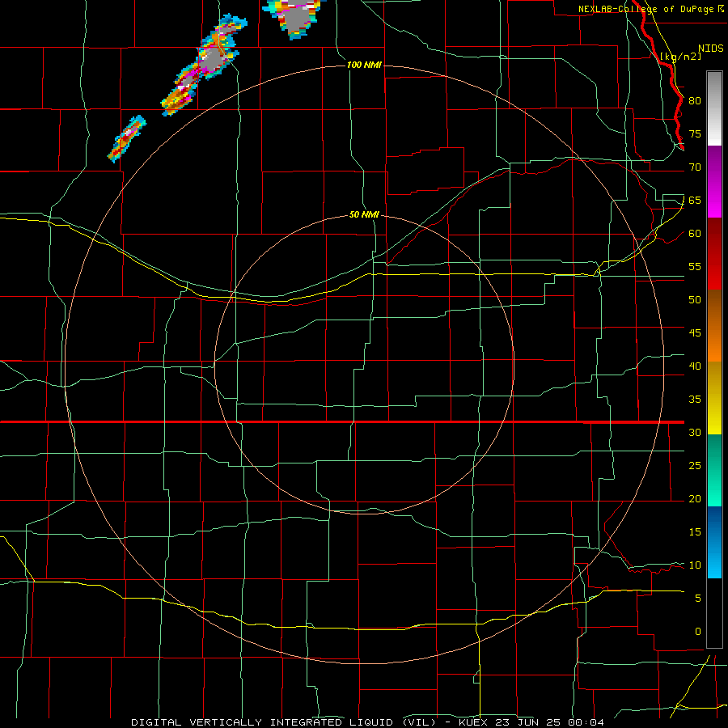Click the 100 NMI range ring label
The image size is (728, 728).
pos(364,65)
